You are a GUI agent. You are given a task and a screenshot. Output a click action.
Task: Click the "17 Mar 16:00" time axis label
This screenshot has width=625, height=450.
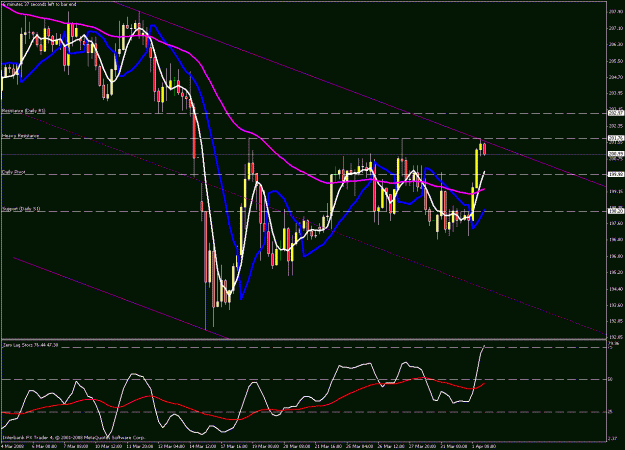coord(235,446)
